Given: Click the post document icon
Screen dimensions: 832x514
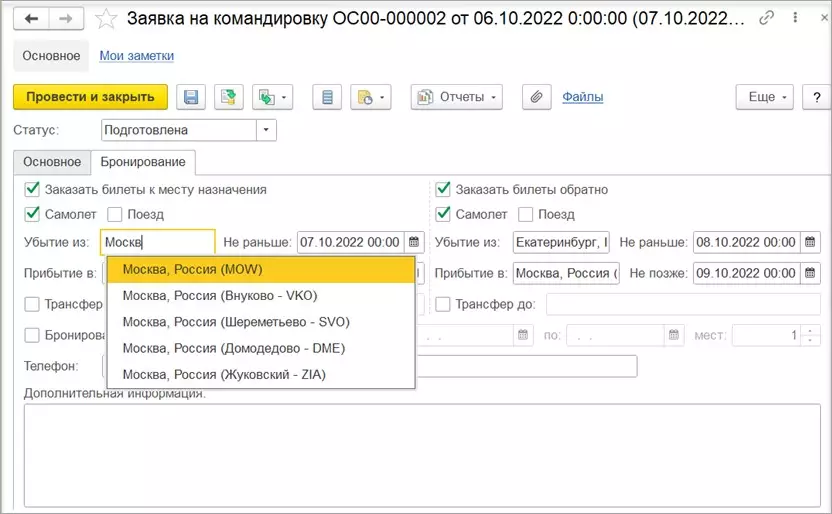Looking at the screenshot, I should (229, 97).
